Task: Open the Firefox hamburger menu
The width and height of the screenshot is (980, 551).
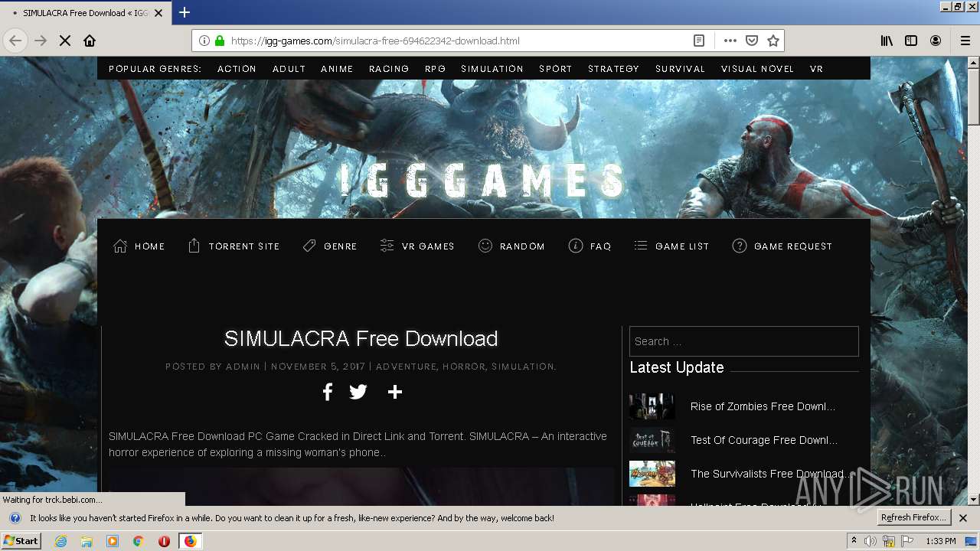Action: coord(965,41)
